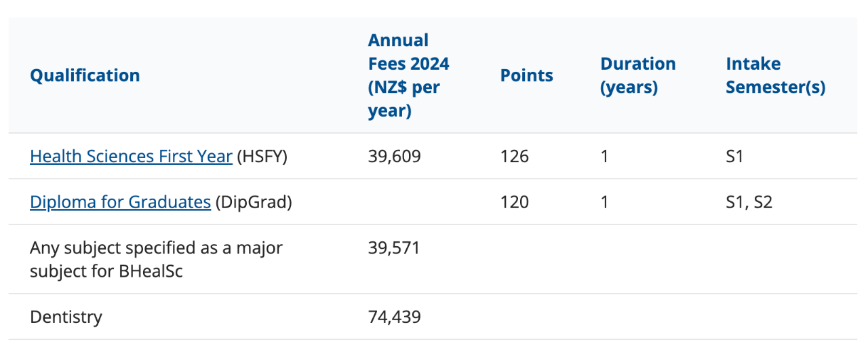Image resolution: width=868 pixels, height=354 pixels.
Task: Click the S1, S2 intake cell
Action: [749, 202]
